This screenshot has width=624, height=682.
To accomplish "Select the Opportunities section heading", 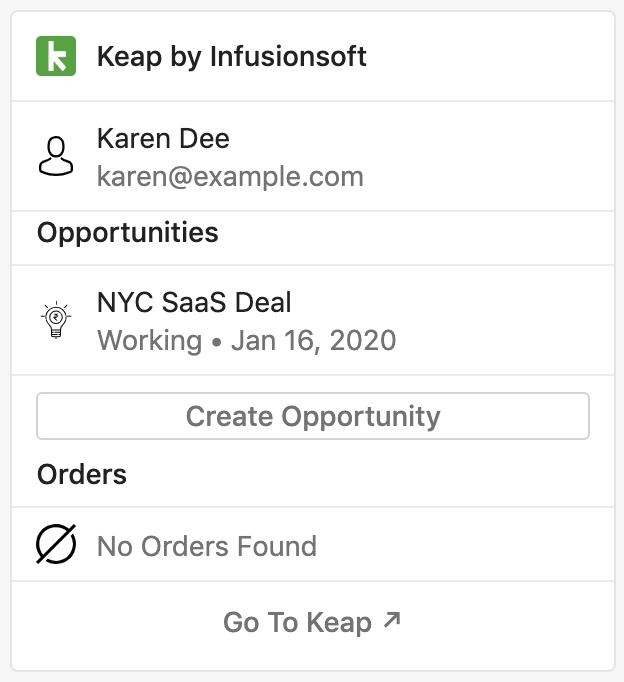I will click(128, 233).
